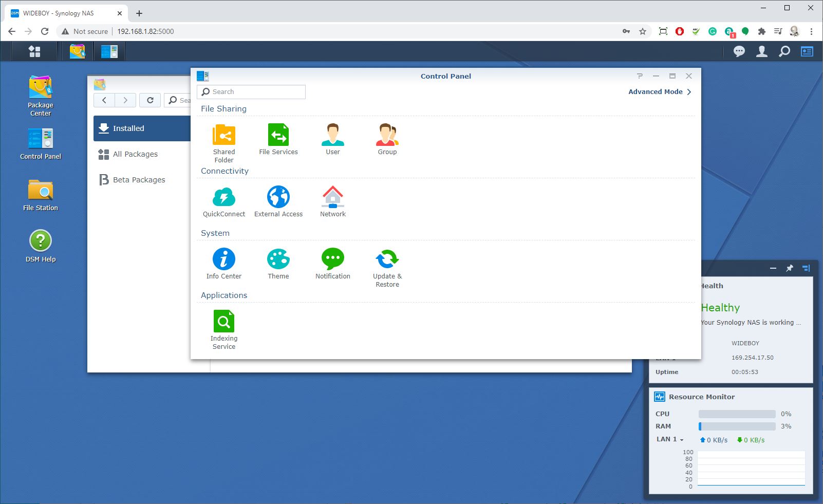Open Group settings

coord(387,139)
